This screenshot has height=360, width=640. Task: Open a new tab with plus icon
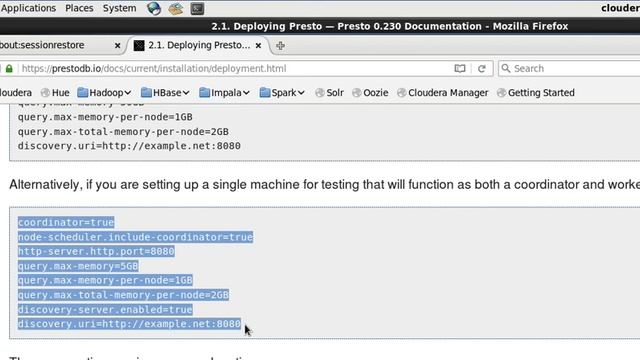(x=280, y=46)
